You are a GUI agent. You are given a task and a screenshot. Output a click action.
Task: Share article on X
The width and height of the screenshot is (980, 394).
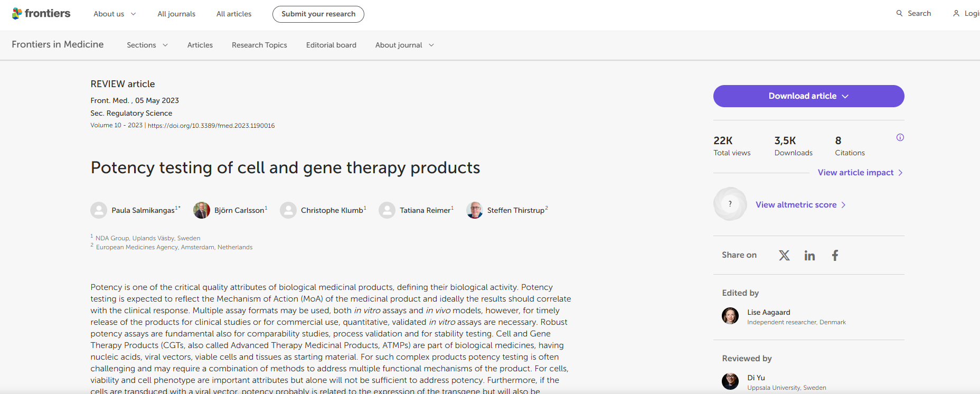(784, 256)
